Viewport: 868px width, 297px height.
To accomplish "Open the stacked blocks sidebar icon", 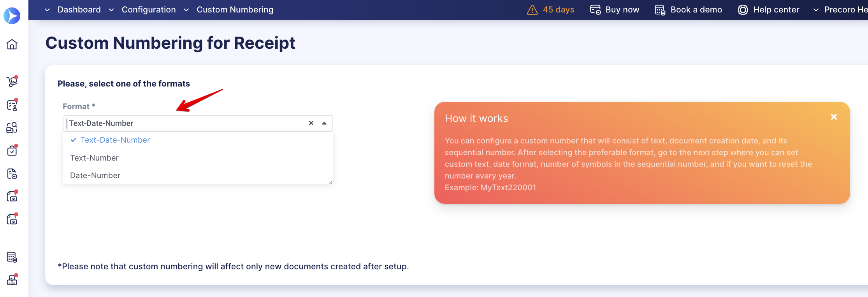I will pos(12,280).
